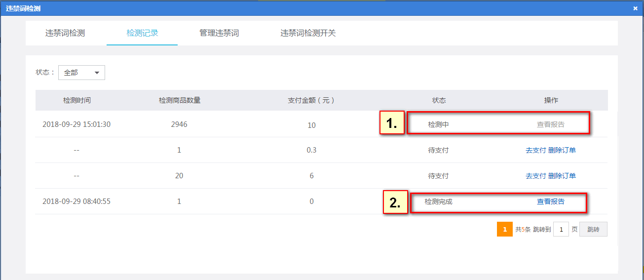The height and width of the screenshot is (280, 644).
Task: Click the 检测商品数量 column header
Action: [180, 100]
